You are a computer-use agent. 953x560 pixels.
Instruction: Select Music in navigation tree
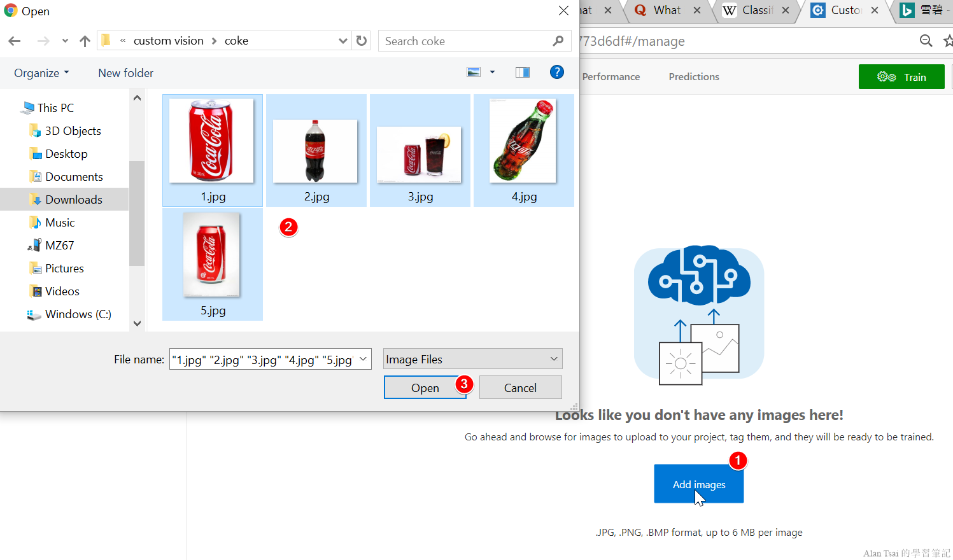click(60, 222)
